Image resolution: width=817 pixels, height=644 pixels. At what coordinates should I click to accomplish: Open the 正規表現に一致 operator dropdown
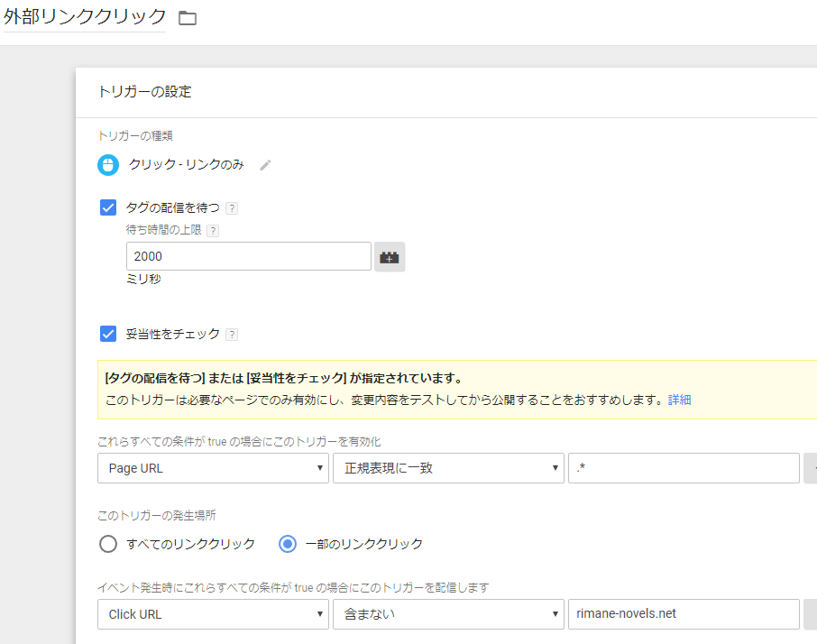[448, 468]
